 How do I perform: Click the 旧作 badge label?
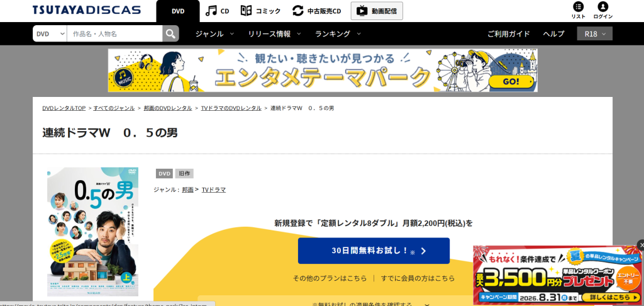tap(184, 174)
